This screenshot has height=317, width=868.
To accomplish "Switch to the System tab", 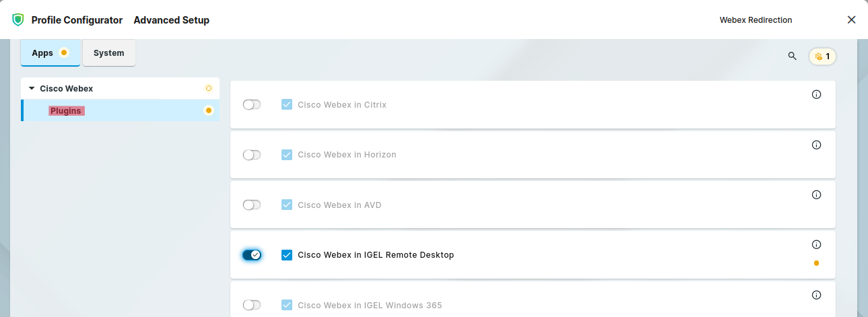I will click(x=108, y=53).
